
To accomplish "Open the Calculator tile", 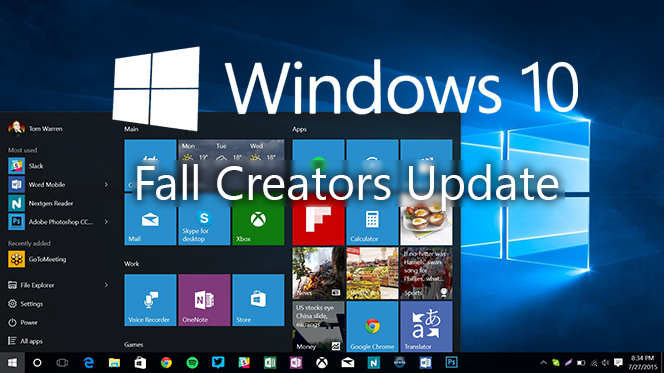I will click(372, 219).
